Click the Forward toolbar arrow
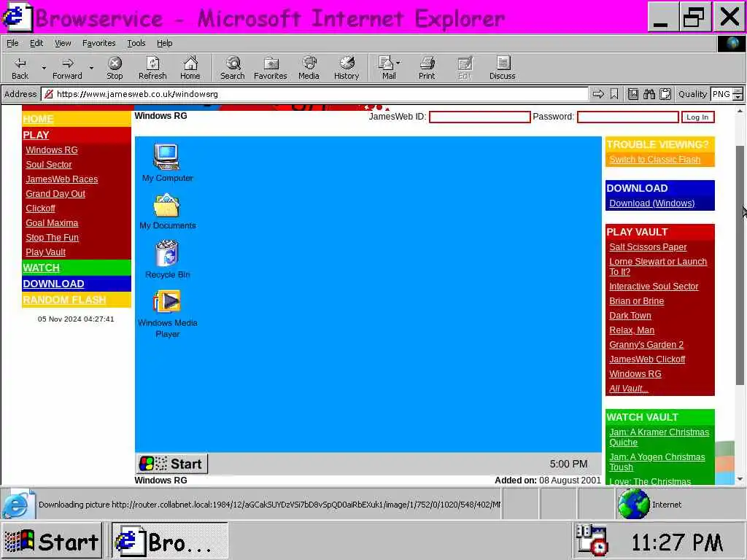Image resolution: width=747 pixels, height=560 pixels. [x=67, y=68]
